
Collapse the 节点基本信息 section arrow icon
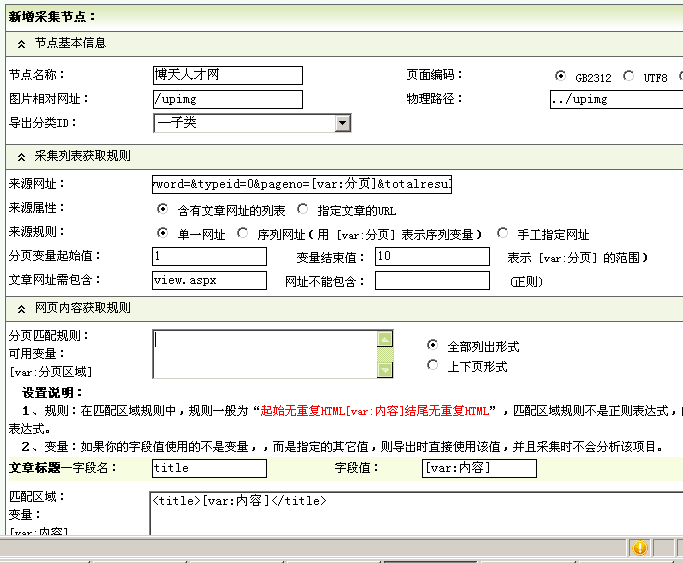(21, 44)
